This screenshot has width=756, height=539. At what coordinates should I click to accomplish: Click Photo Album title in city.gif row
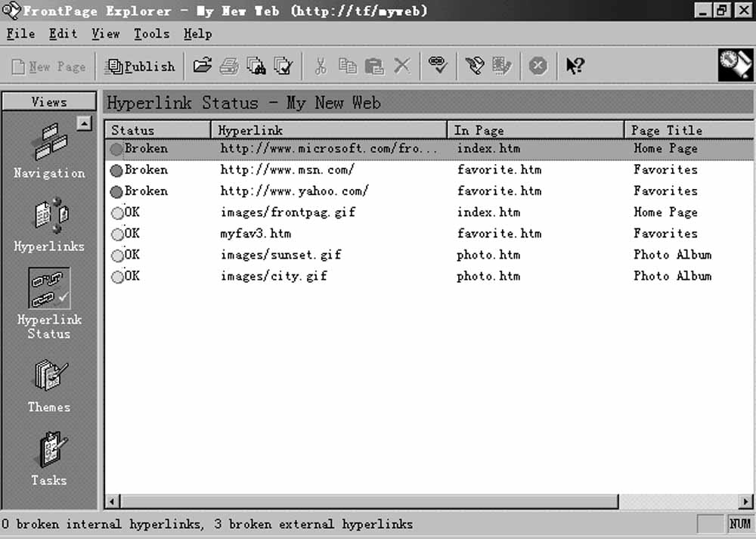click(x=673, y=276)
